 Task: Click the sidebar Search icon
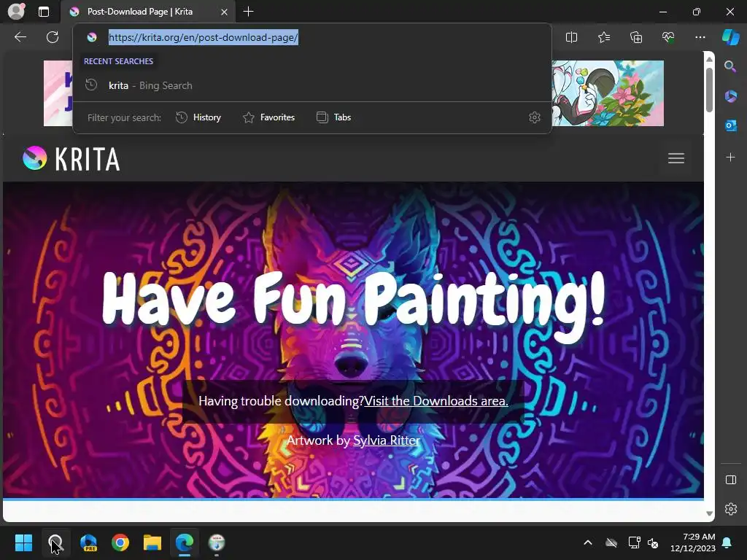pos(730,66)
